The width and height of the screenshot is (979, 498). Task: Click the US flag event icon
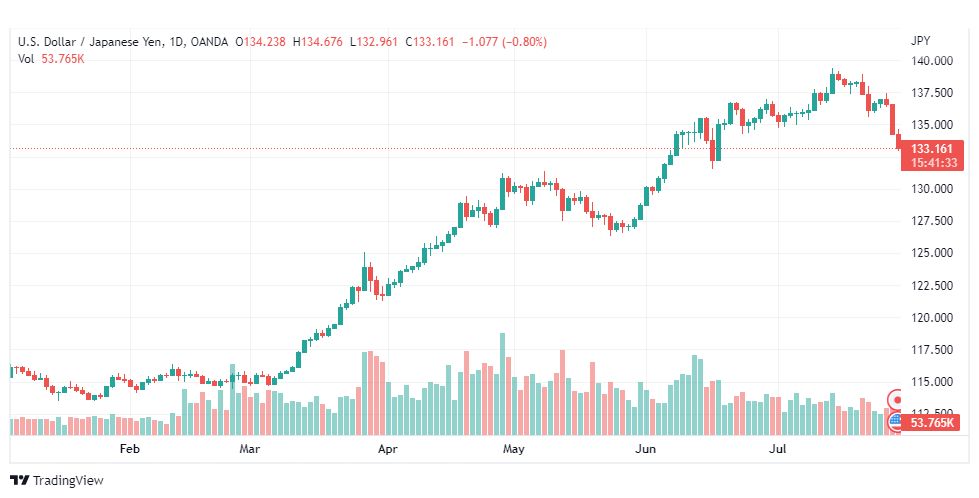click(896, 420)
